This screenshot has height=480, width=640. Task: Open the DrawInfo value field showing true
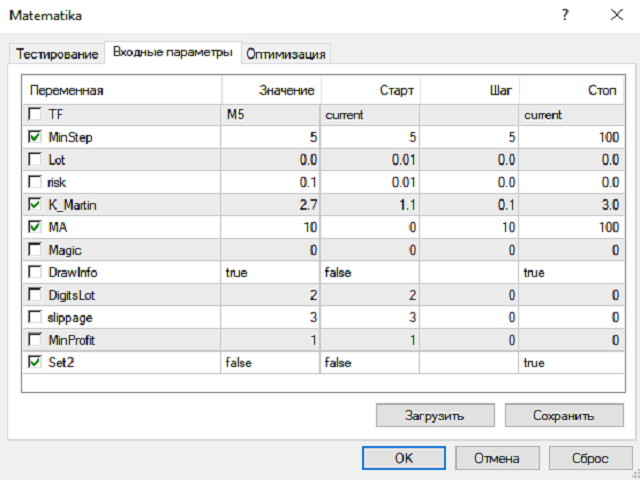click(270, 272)
